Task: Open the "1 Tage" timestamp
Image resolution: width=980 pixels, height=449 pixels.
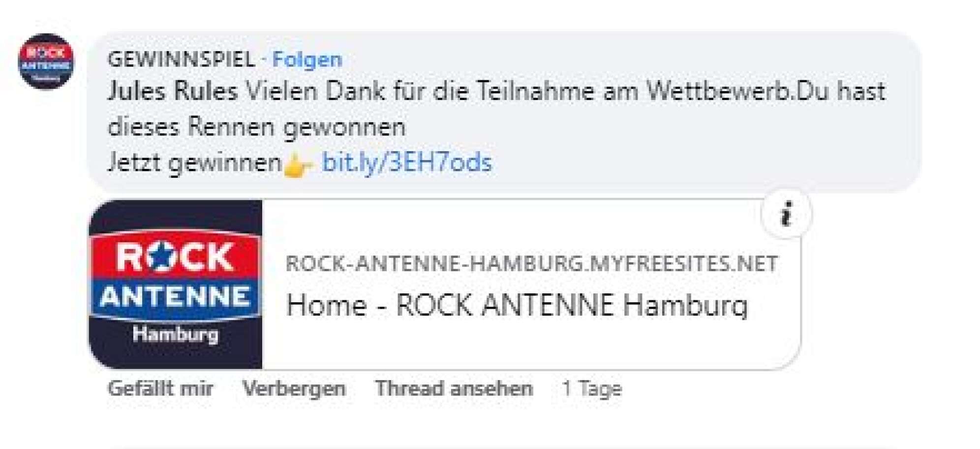Action: [x=592, y=389]
